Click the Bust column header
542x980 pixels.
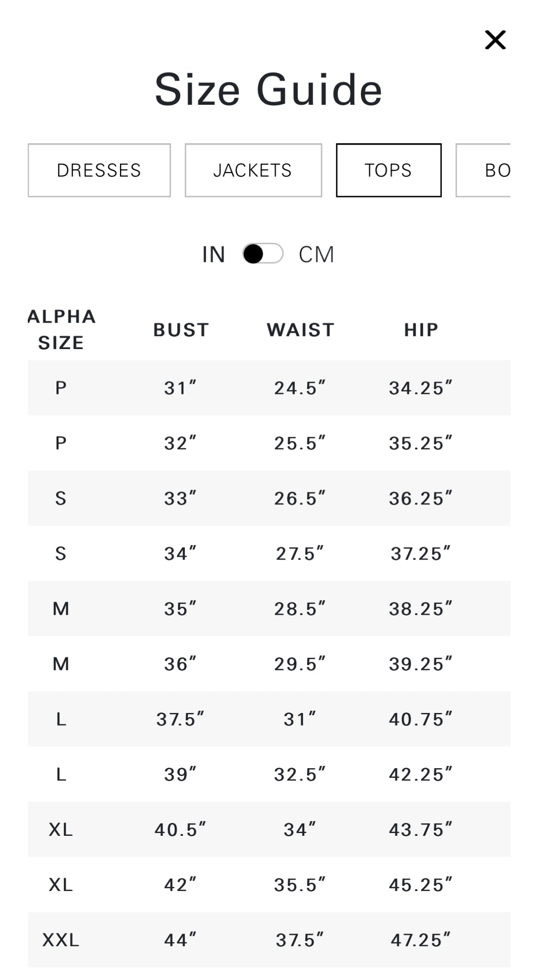click(x=181, y=330)
